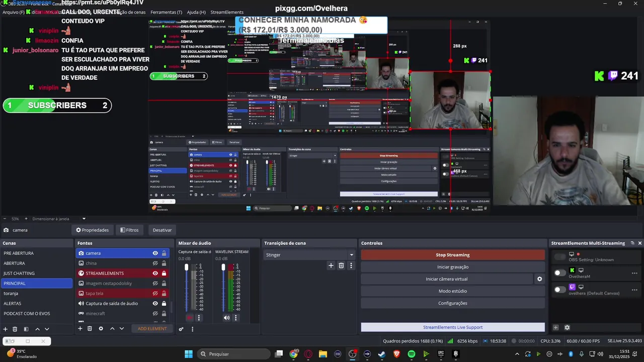
Task: Open ovelhera Default Canvas options dots
Action: [x=634, y=290]
